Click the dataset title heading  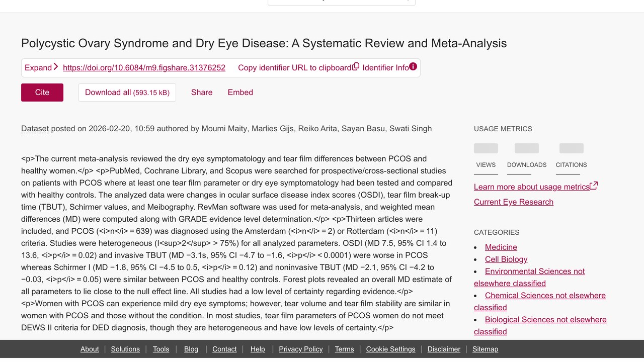pos(264,43)
